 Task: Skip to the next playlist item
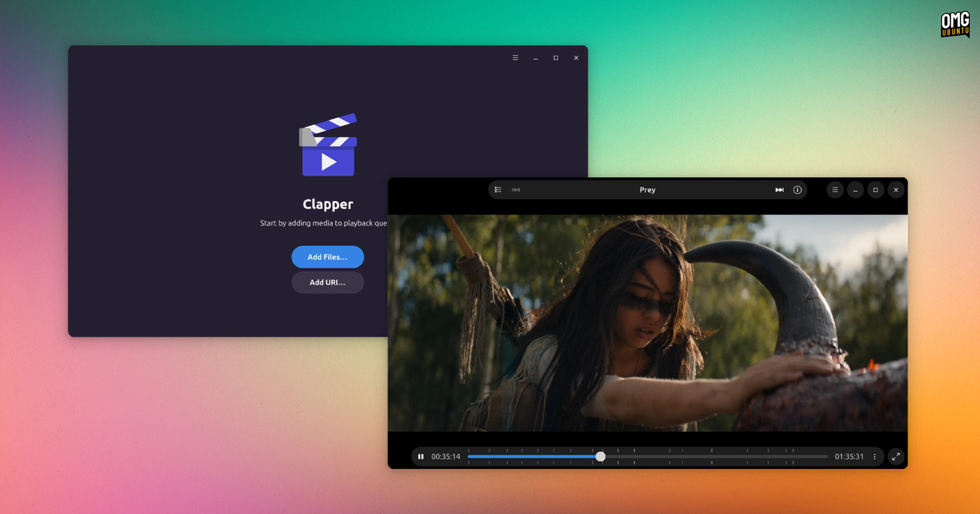pos(779,189)
